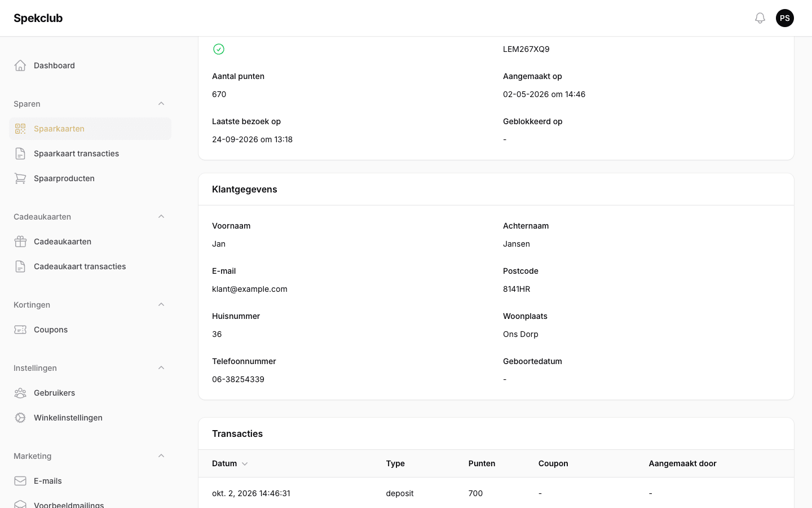Click the 700 punten transaction cell
The width and height of the screenshot is (812, 508).
pyautogui.click(x=475, y=493)
